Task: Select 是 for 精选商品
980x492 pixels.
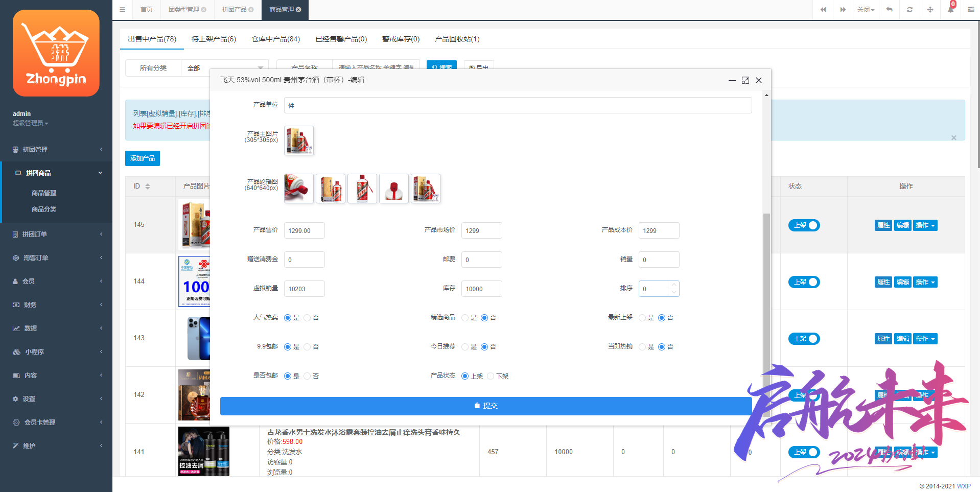Action: coord(465,318)
